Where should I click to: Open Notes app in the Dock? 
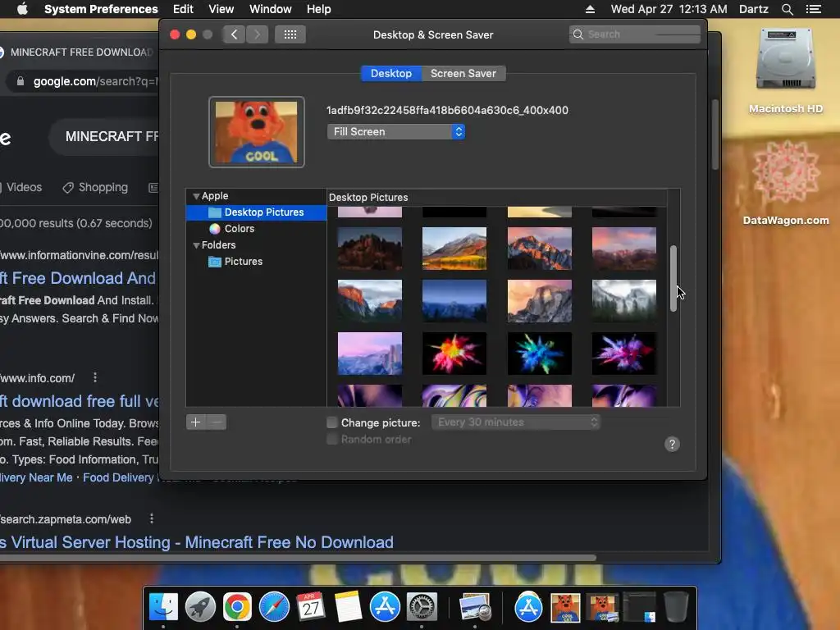pos(348,608)
